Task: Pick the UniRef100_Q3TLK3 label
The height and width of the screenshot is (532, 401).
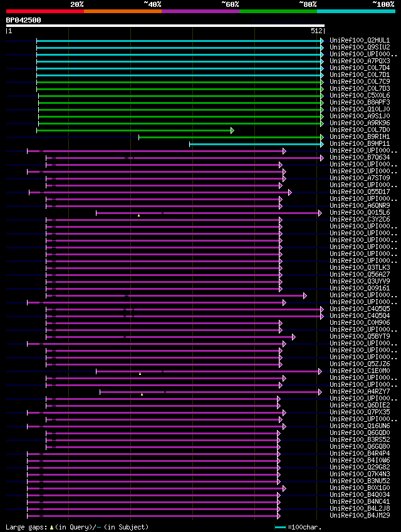Action: click(x=360, y=267)
